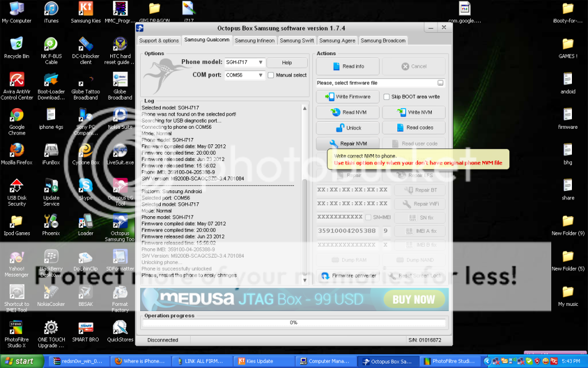Viewport: 588px width, 368px height.
Task: Click the log scrollbar up arrow
Action: tap(304, 109)
